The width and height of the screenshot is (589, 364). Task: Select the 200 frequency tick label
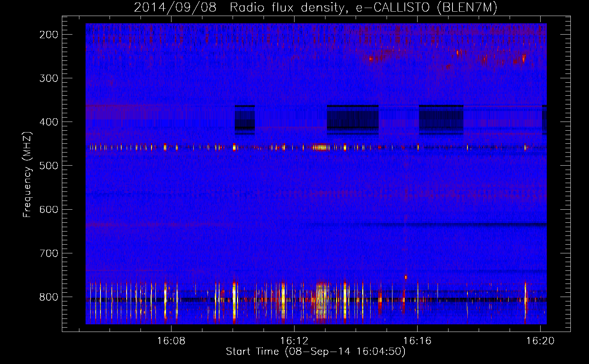point(49,35)
